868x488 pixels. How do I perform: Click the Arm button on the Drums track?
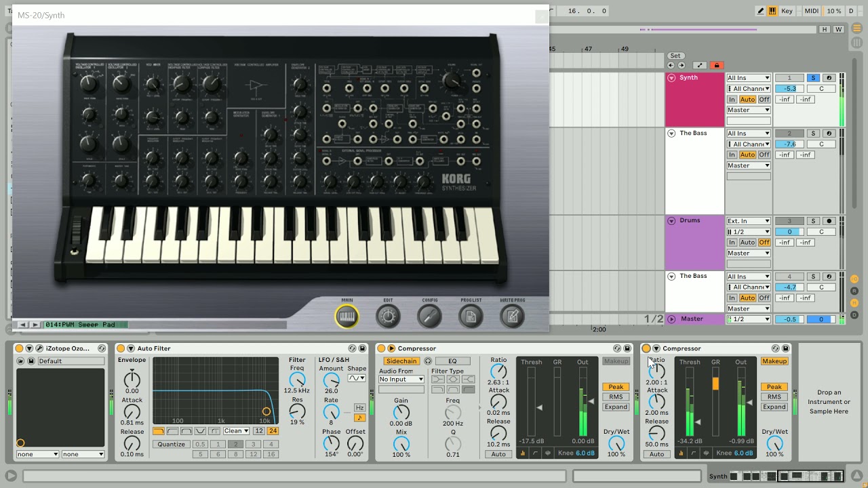pyautogui.click(x=828, y=221)
